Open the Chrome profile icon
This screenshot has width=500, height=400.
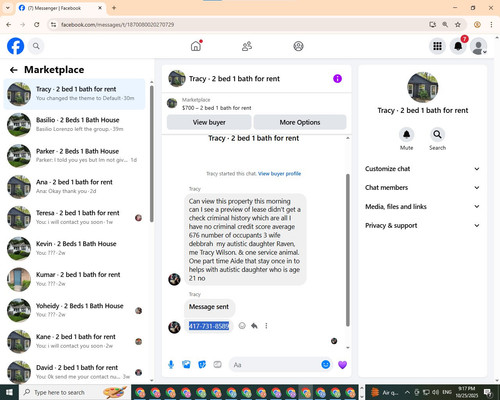477,25
